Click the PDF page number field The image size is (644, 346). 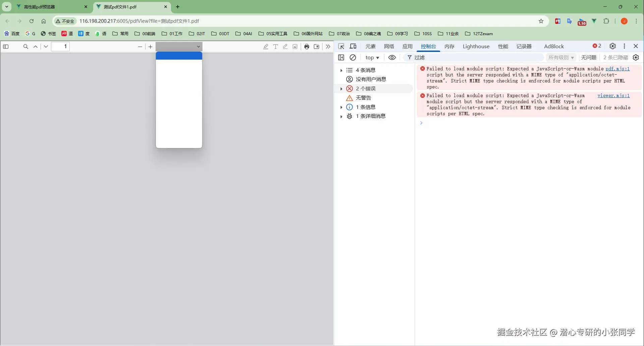tap(60, 47)
